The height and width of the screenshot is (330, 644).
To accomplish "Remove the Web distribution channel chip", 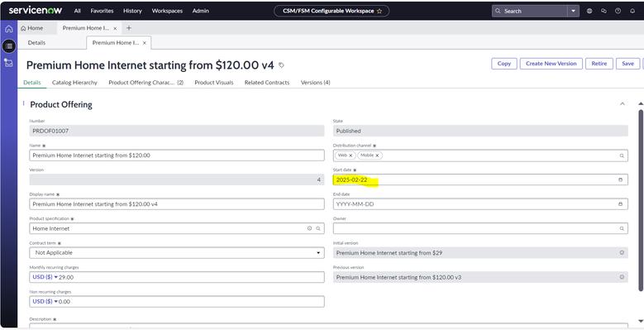I will [351, 155].
